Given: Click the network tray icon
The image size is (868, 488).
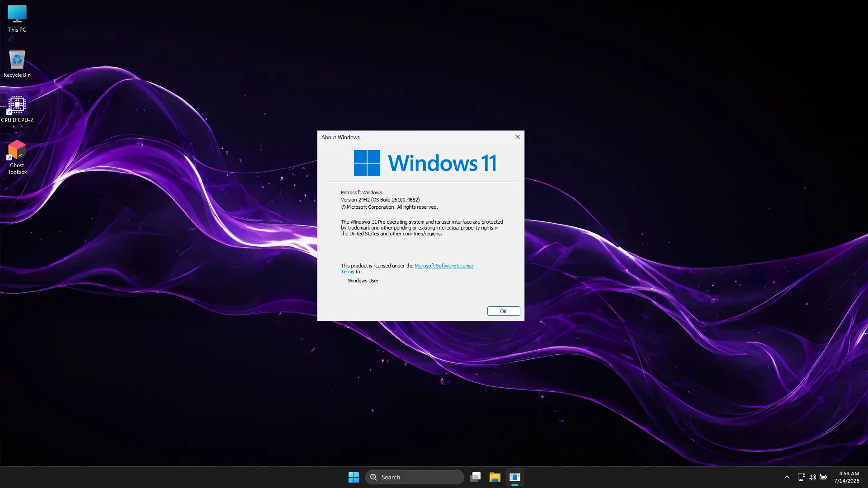Looking at the screenshot, I should click(x=801, y=477).
